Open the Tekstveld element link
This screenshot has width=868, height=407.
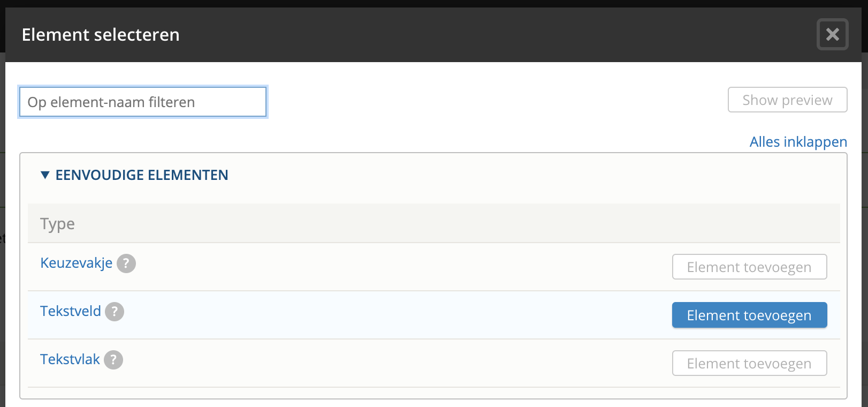[71, 311]
